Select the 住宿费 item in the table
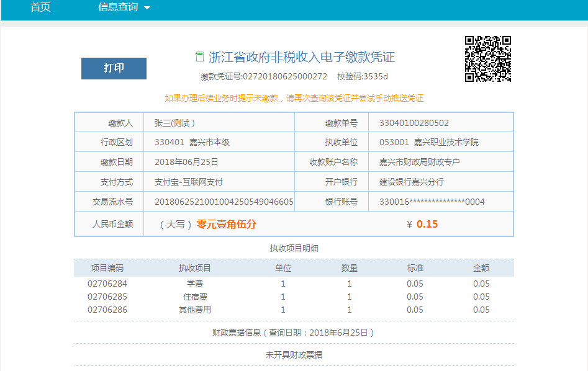The height and width of the screenshot is (371, 588). pos(195,297)
